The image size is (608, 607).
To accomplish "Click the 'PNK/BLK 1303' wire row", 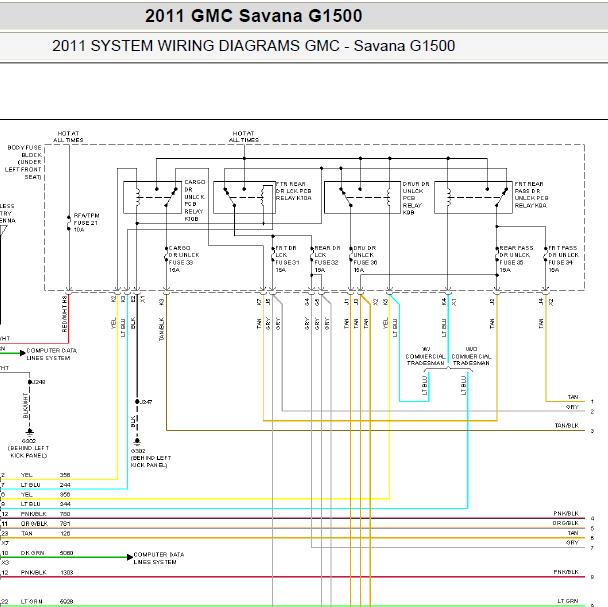I will 37,572.
